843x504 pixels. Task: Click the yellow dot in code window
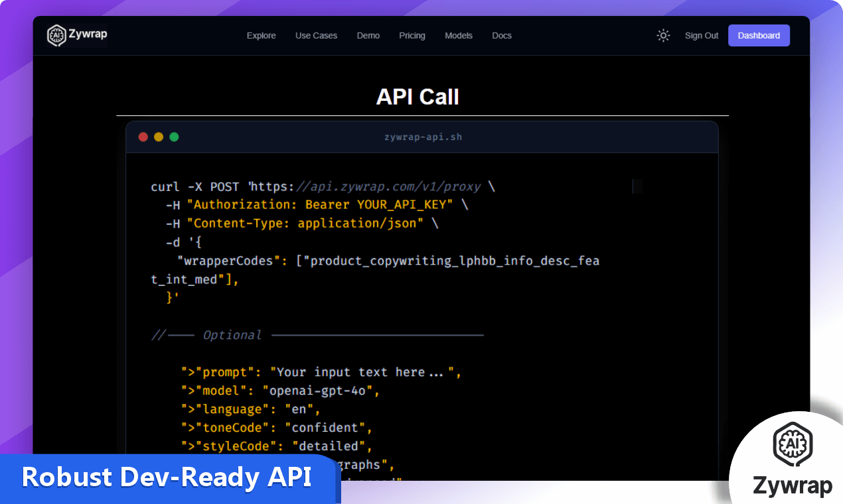click(x=159, y=137)
